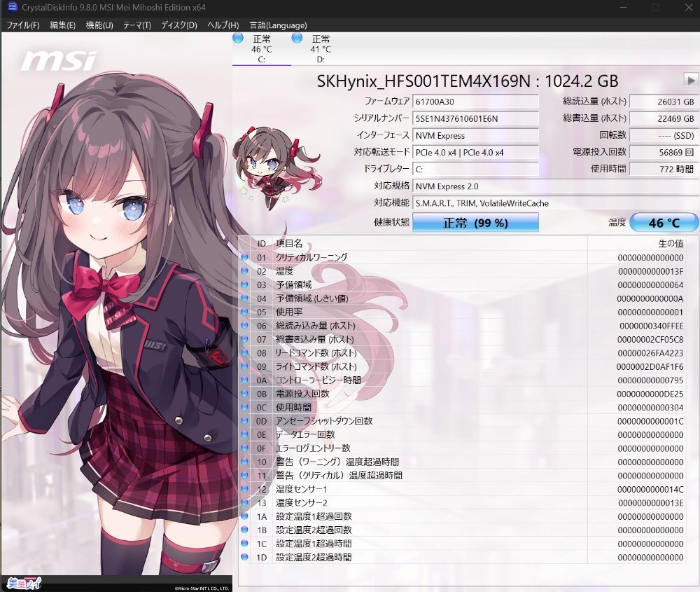Select the アンセーフシャットダウン回数 row
Image resolution: width=700 pixels, height=592 pixels.
click(463, 421)
